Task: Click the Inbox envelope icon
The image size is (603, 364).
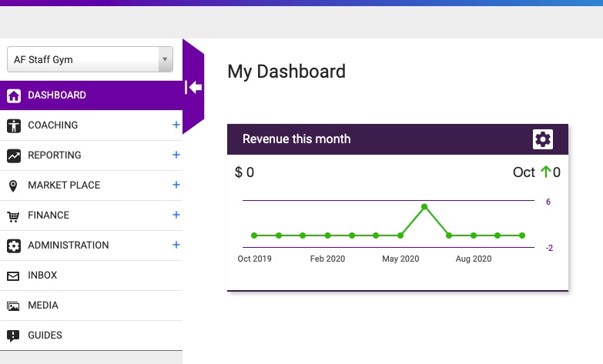Action: pos(13,276)
